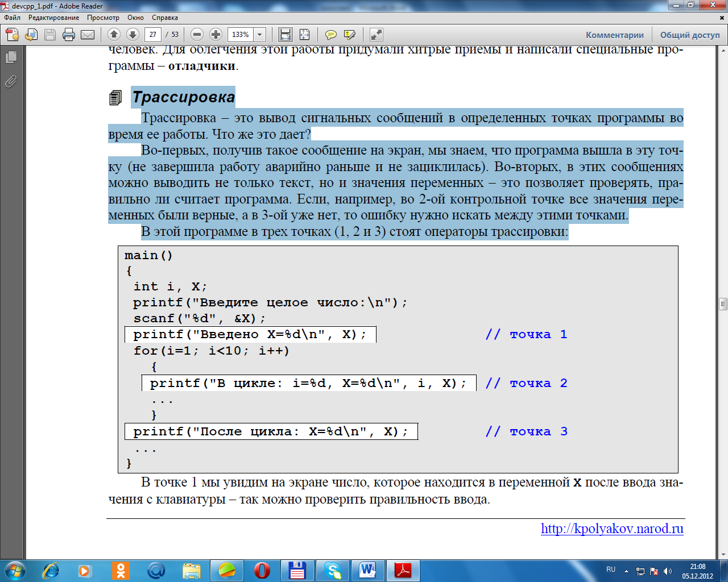Click the code line 'for(i=1; i<10; i++)'
The image size is (728, 582).
coord(212,351)
